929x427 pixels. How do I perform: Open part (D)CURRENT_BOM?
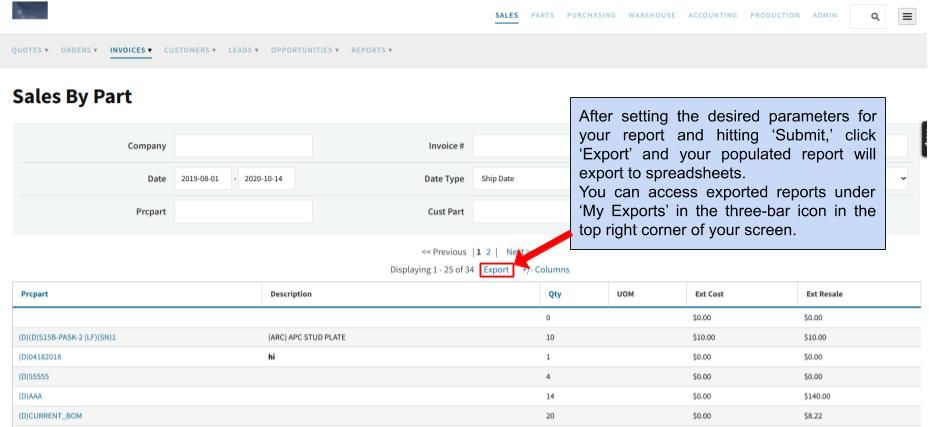(50, 416)
